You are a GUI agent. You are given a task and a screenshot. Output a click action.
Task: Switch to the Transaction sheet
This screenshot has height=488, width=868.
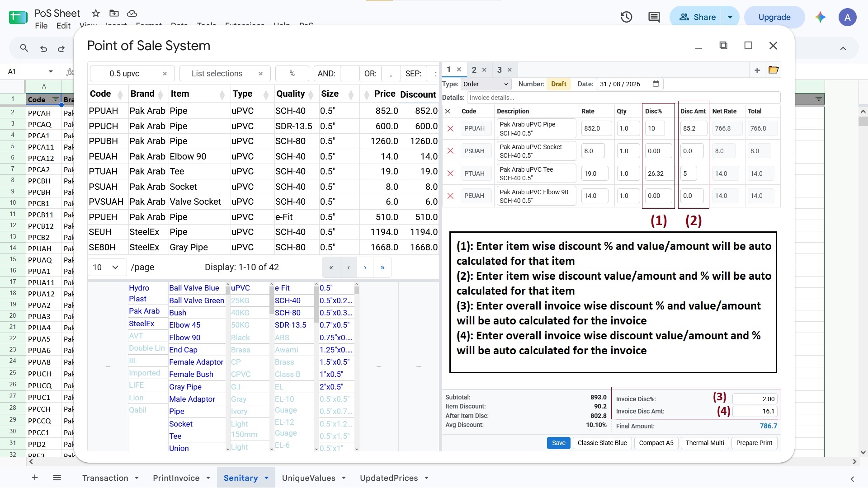(x=105, y=478)
